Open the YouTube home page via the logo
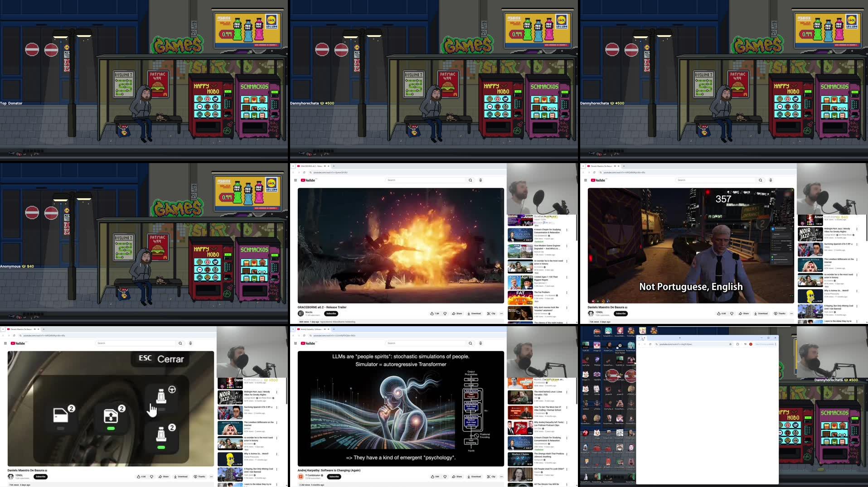This screenshot has height=487, width=868. point(307,180)
